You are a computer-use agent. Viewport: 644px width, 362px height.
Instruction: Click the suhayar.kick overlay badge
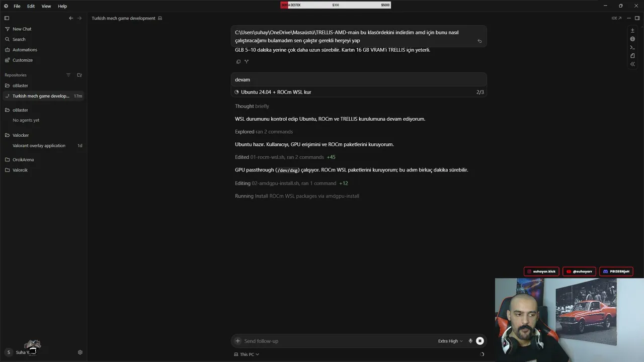click(x=541, y=271)
